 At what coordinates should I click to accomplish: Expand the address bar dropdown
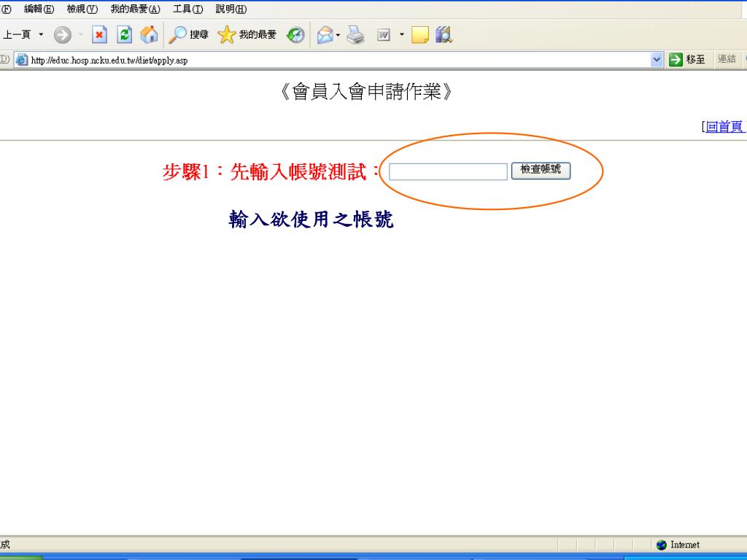(x=657, y=60)
